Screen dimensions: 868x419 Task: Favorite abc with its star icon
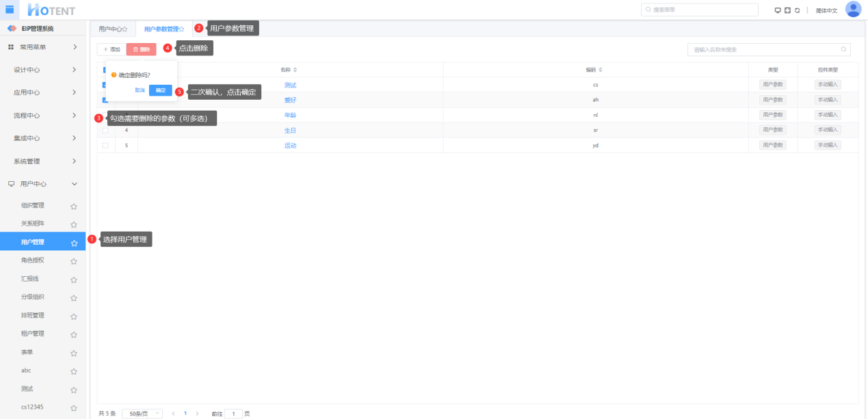[74, 371]
